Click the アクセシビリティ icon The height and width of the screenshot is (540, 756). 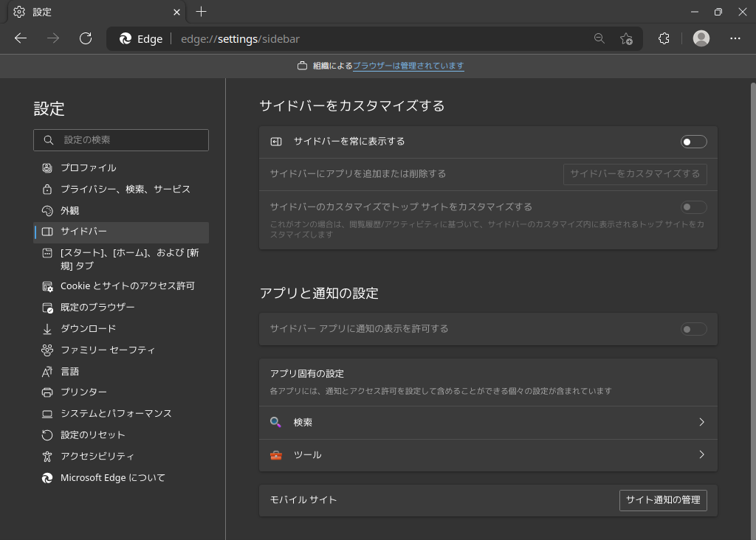(x=47, y=456)
